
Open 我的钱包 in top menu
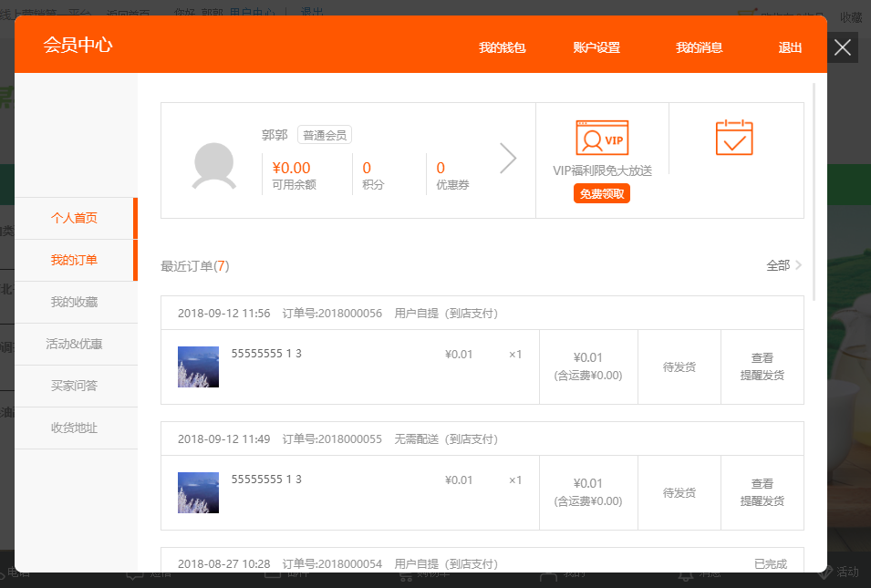[503, 47]
